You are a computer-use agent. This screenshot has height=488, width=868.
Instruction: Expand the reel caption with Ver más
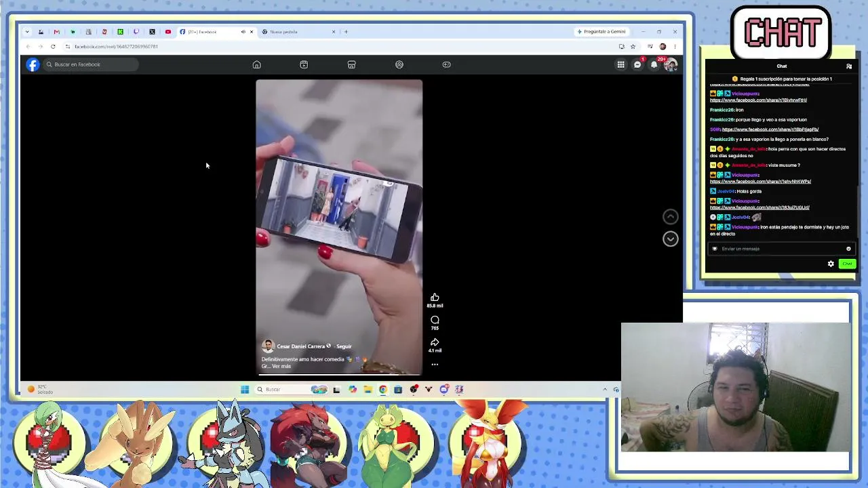click(x=281, y=366)
